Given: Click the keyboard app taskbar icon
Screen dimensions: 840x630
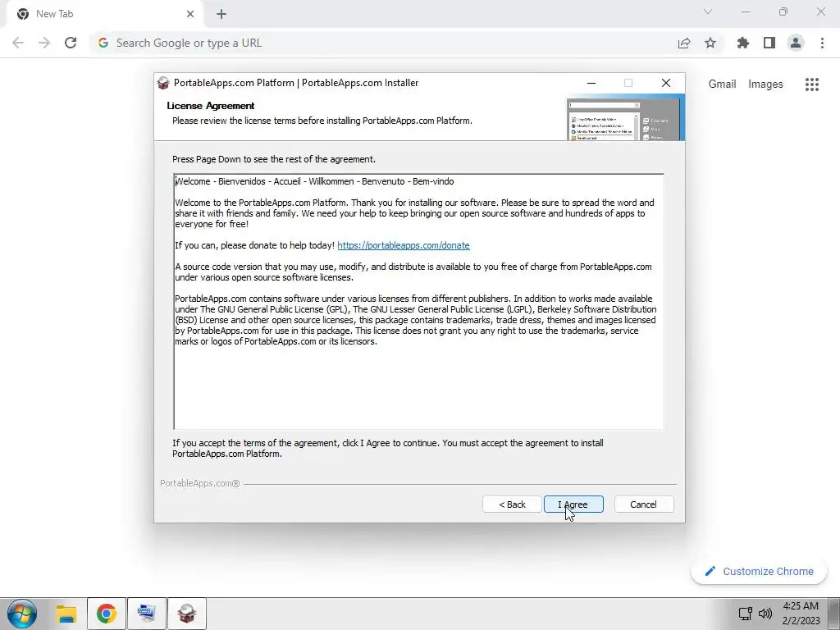Looking at the screenshot, I should [146, 614].
